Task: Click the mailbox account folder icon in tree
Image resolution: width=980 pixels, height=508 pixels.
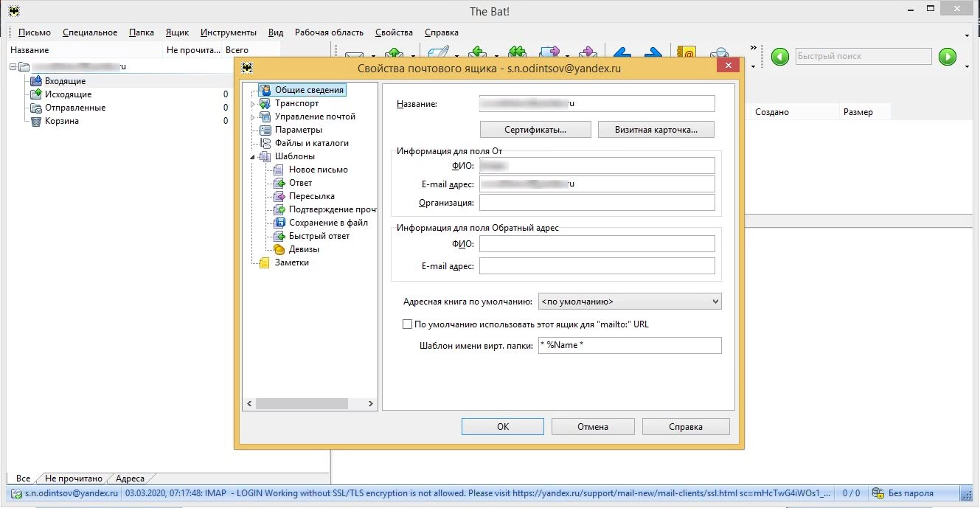Action: pos(23,67)
